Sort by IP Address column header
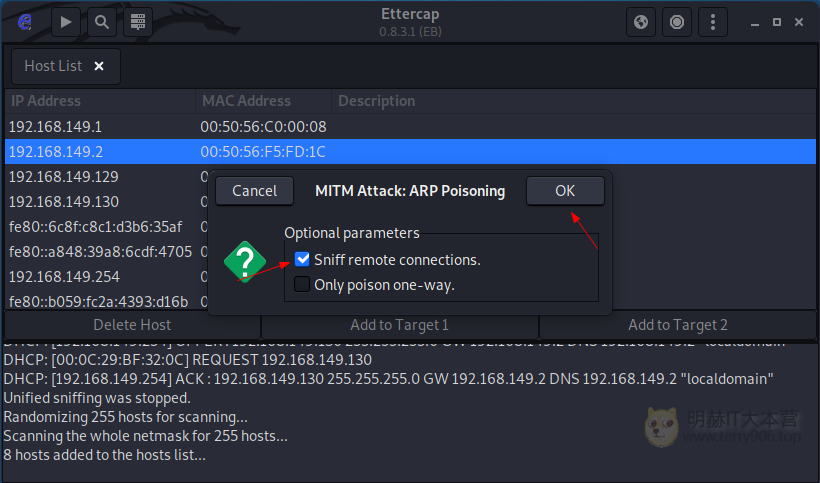This screenshot has width=820, height=483. (100, 101)
